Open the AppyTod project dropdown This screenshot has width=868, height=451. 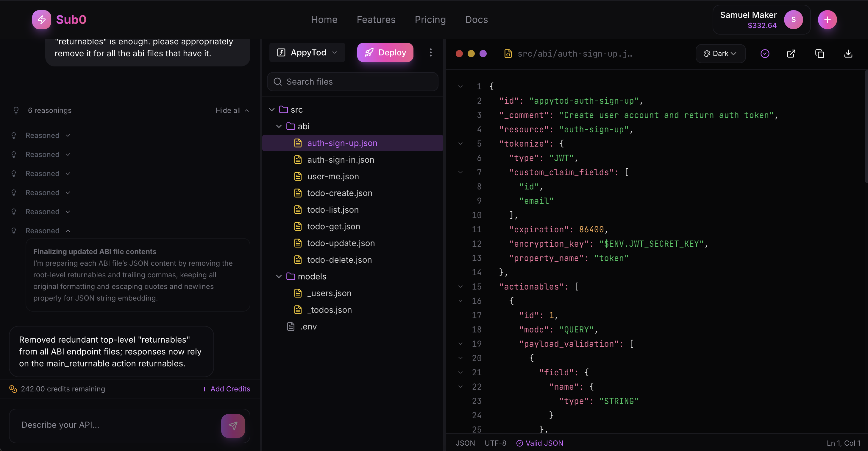click(x=307, y=52)
